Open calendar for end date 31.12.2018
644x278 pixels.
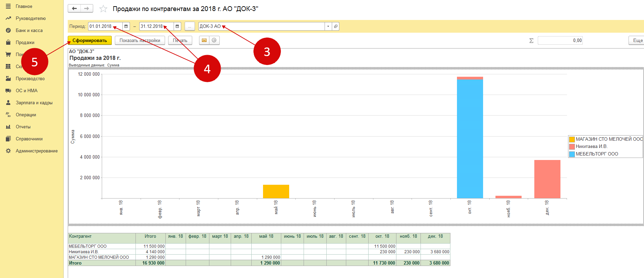[177, 26]
